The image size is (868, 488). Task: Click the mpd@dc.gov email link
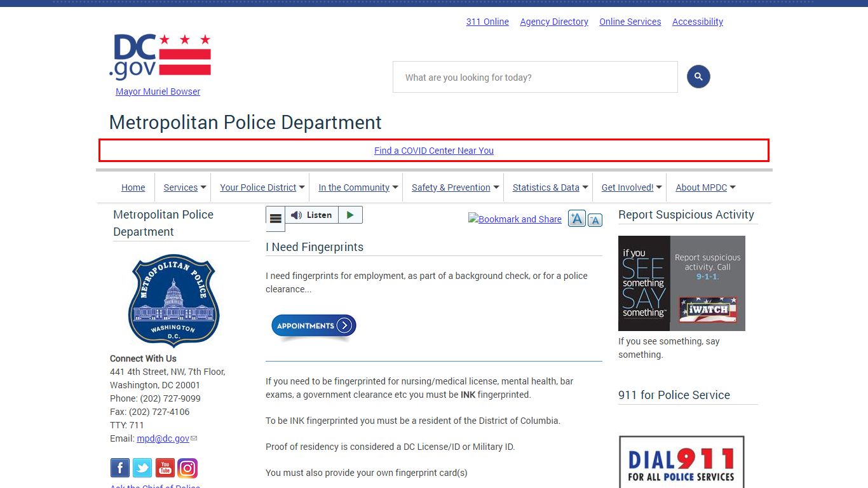163,438
